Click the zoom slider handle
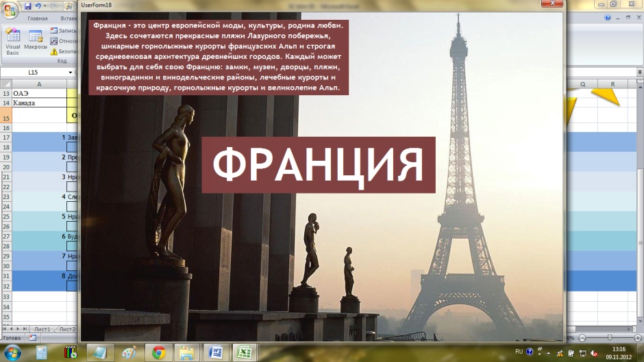This screenshot has width=644, height=362. 610,338
